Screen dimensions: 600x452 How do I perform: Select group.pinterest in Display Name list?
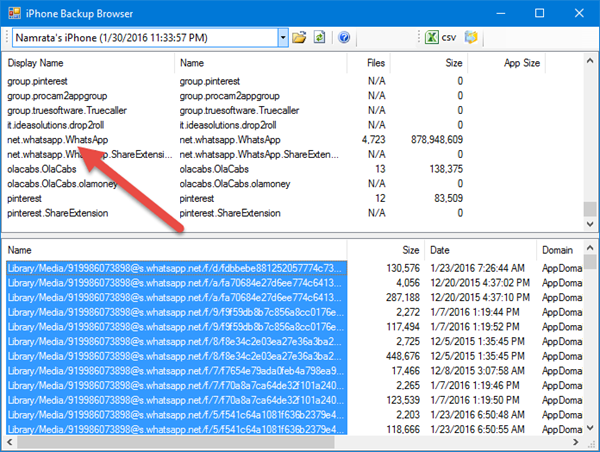click(x=37, y=81)
